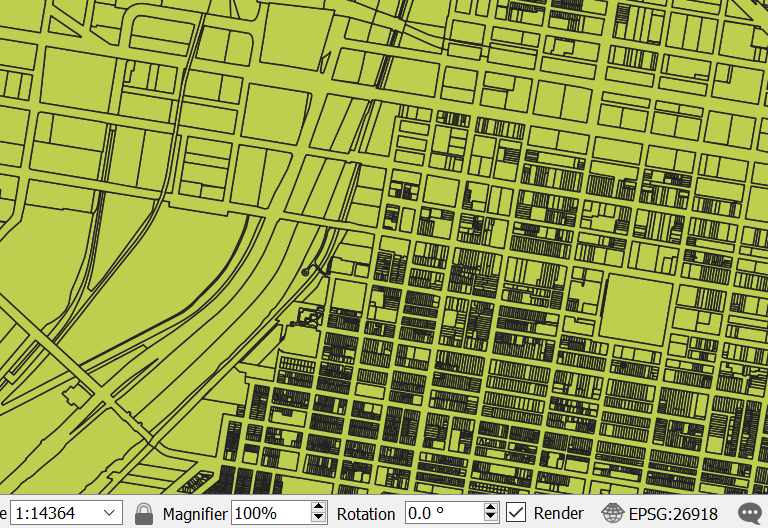The image size is (768, 528).
Task: Select the large empty square block on map
Action: [637, 309]
